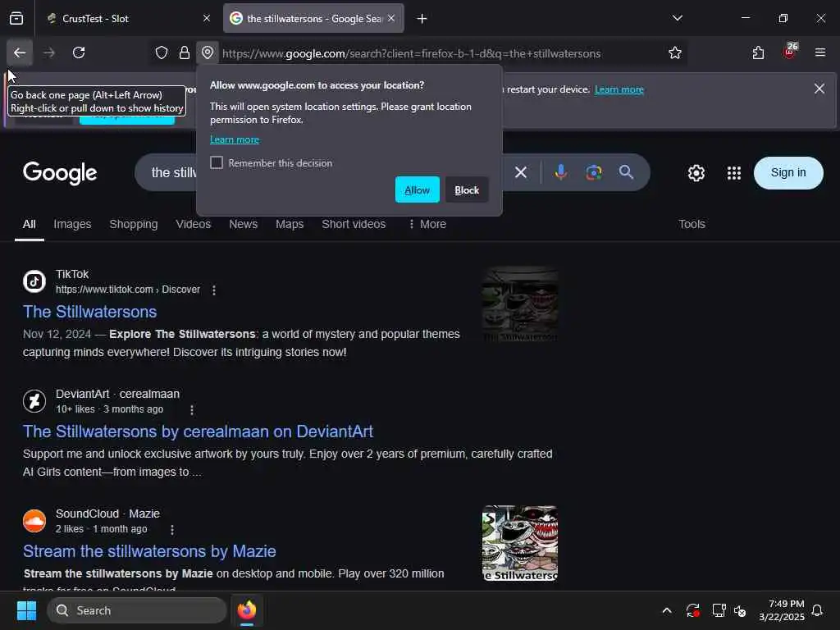Switch to the Images results tab
This screenshot has width=840, height=630.
tap(72, 224)
